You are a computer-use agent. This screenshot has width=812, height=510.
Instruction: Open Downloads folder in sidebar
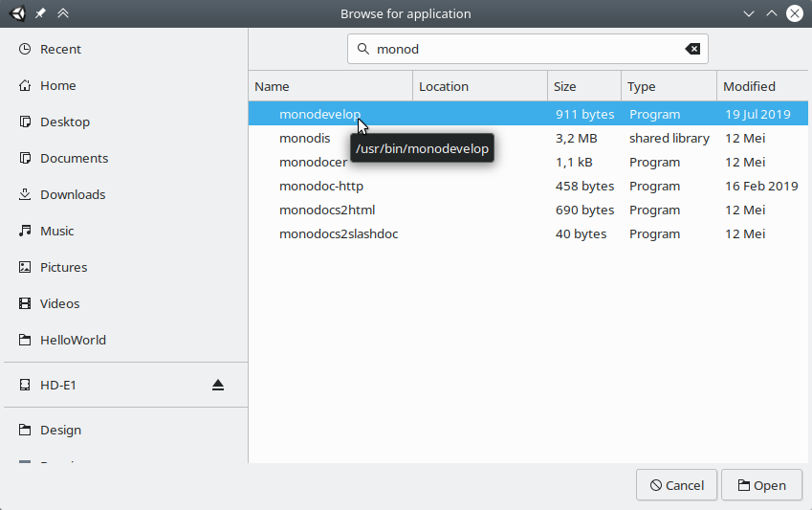coord(72,194)
